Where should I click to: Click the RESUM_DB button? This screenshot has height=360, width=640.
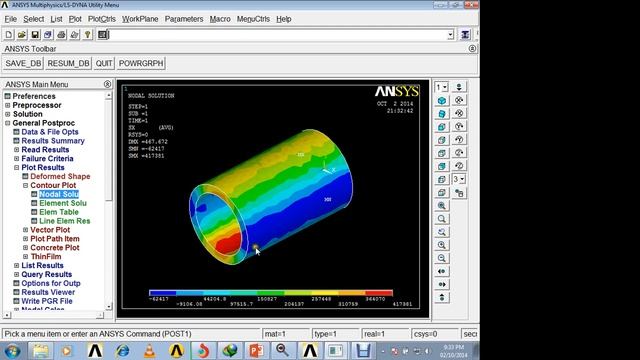[68, 63]
